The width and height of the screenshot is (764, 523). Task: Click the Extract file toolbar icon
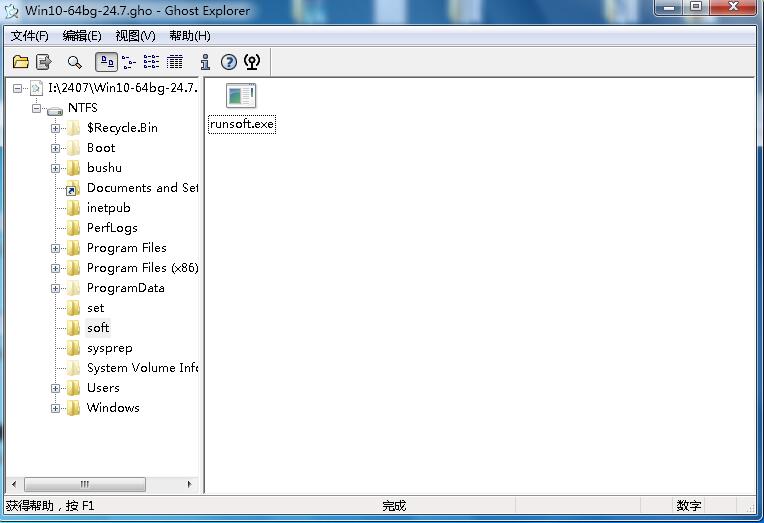pyautogui.click(x=43, y=62)
